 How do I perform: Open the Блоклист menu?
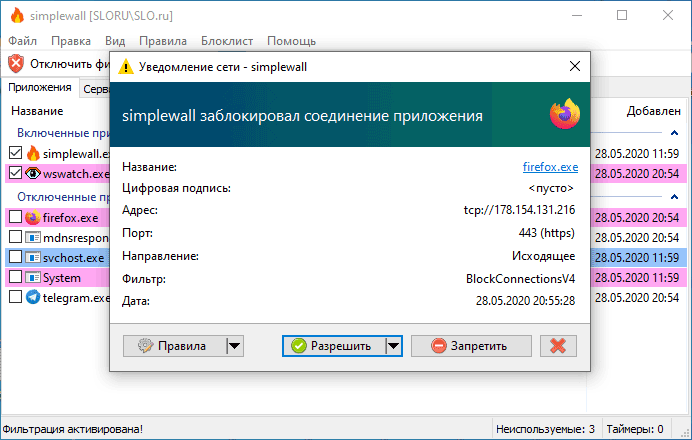[227, 41]
